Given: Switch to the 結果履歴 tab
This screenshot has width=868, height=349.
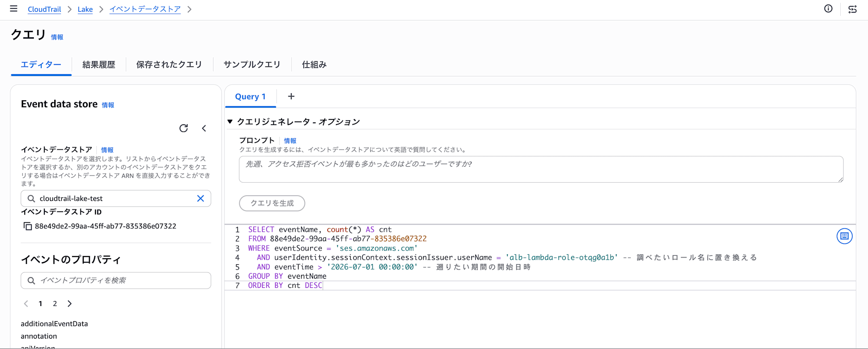Looking at the screenshot, I should [99, 65].
